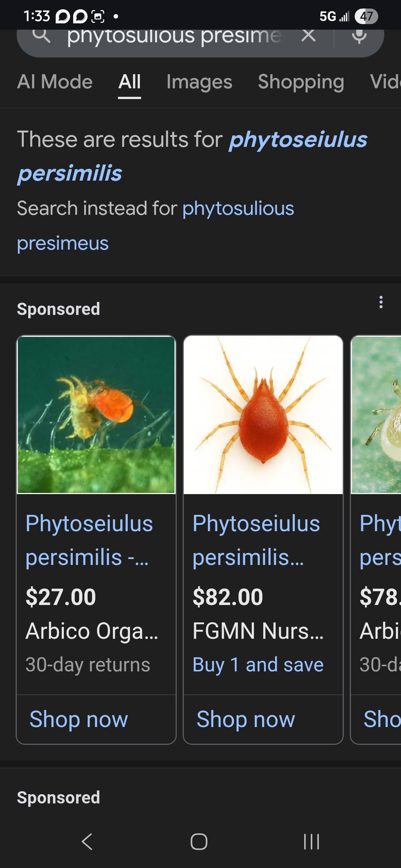Open corrected phytoseiulus persimilis results link

[x=192, y=156]
